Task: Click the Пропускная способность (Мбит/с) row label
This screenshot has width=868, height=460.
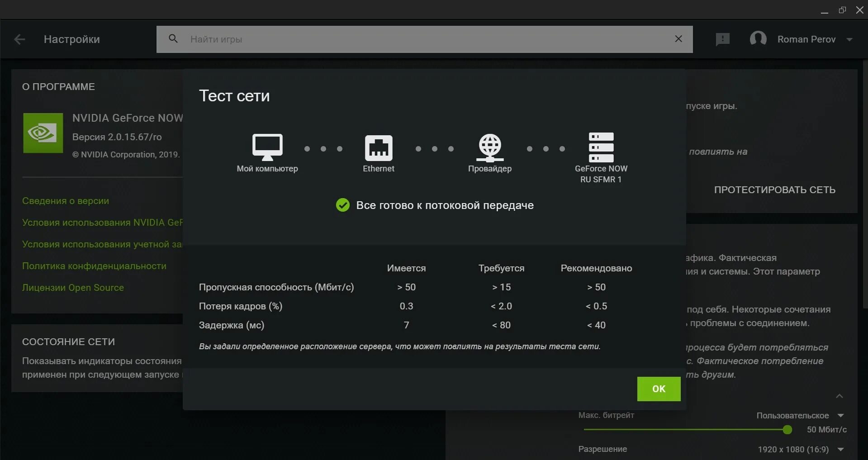Action: (276, 287)
